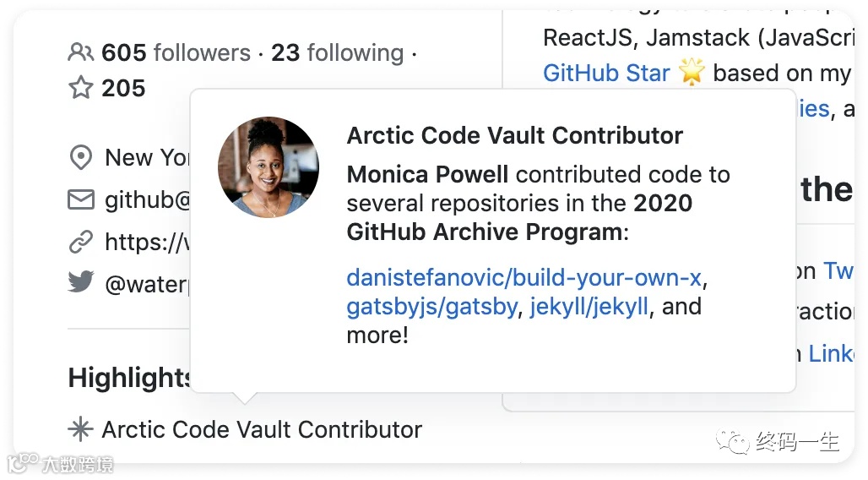
Task: Open the 23 following list
Action: click(337, 52)
